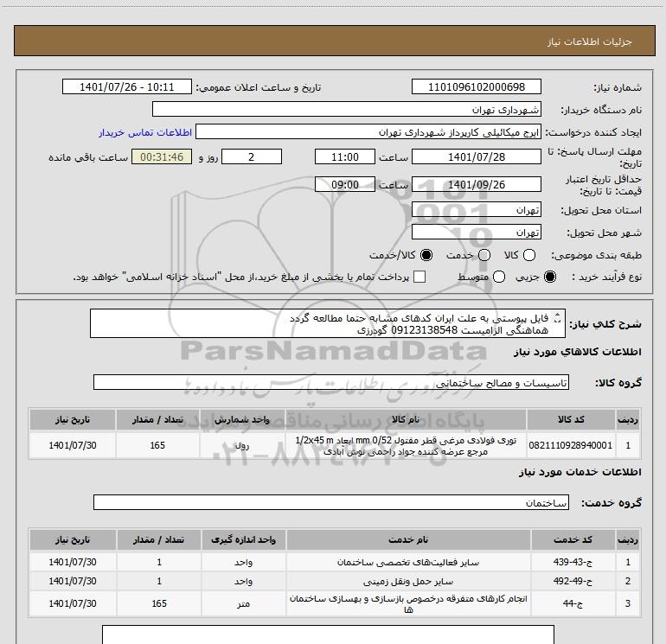666x644 pixels.
Task: Select سایر فعالیت‌های تخصصی ساختمان service row
Action: click(x=335, y=562)
